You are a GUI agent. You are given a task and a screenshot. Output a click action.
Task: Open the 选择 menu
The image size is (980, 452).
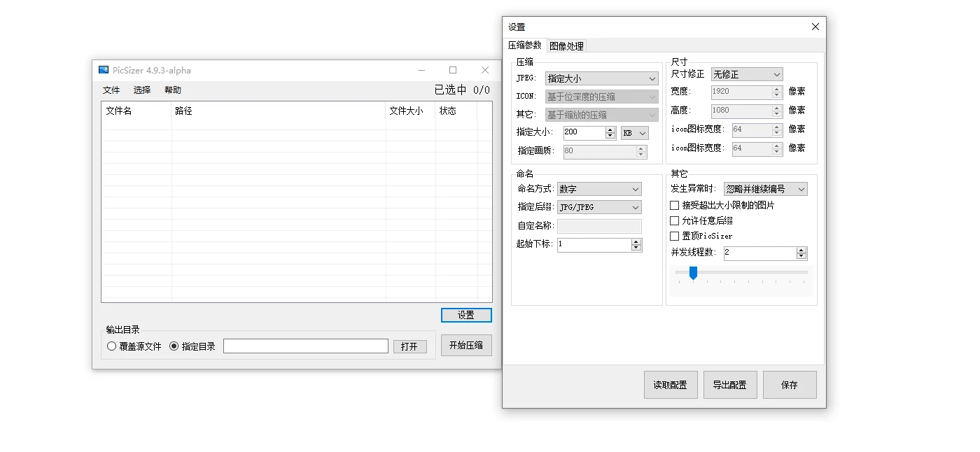coord(141,90)
